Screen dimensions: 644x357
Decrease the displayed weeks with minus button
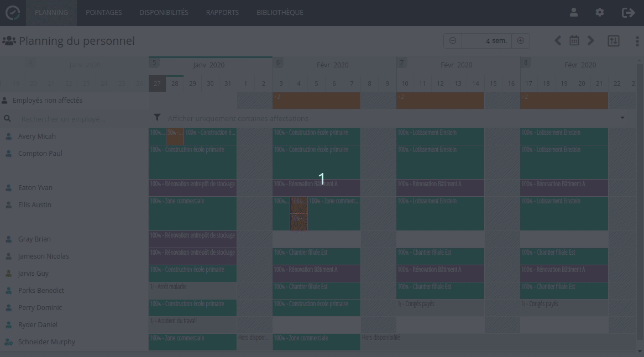click(453, 40)
